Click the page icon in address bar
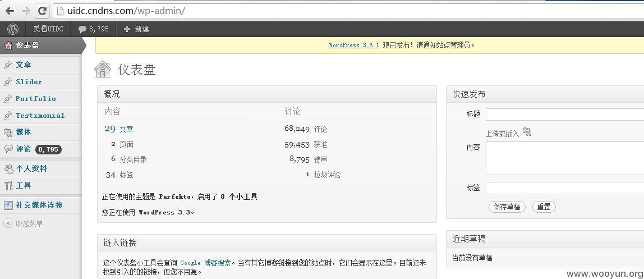Viewport: 644px width, 279px height. [60, 11]
